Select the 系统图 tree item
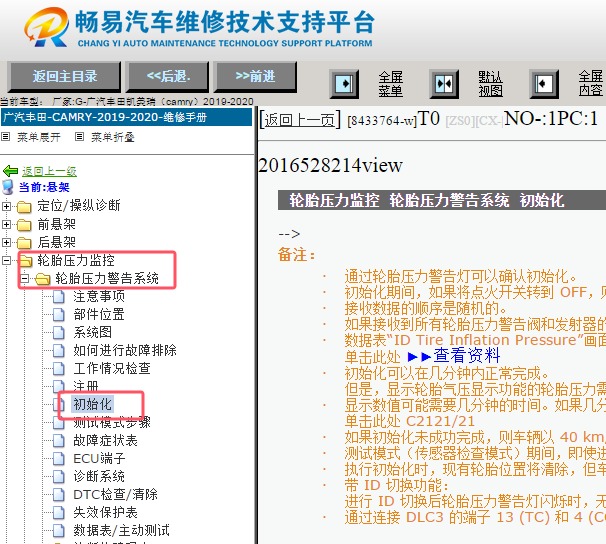The image size is (606, 544). (92, 332)
